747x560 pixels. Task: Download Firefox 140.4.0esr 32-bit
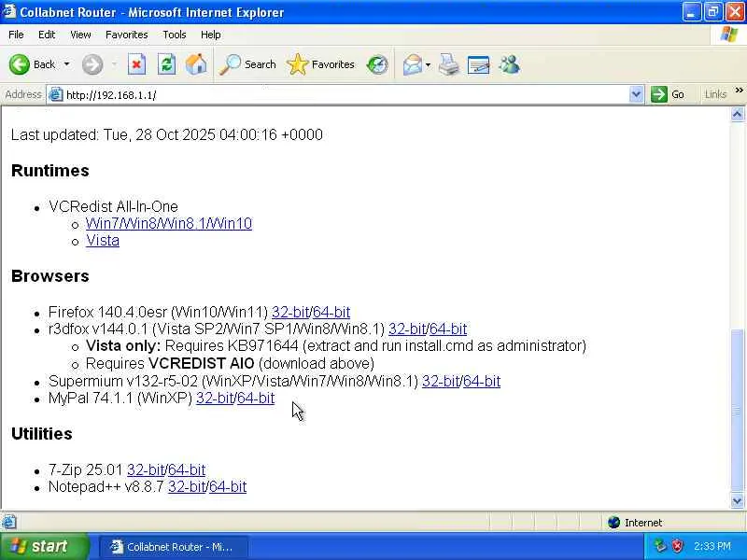click(290, 312)
